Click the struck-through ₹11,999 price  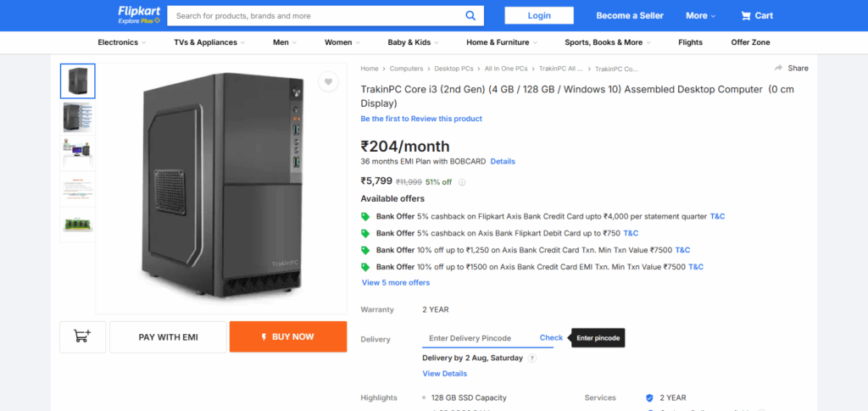click(409, 182)
